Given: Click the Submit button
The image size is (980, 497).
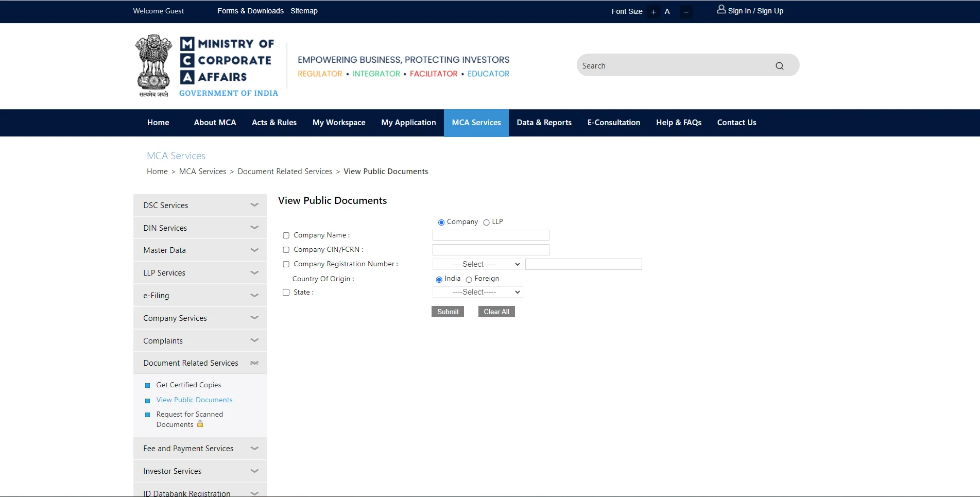Looking at the screenshot, I should click(448, 312).
